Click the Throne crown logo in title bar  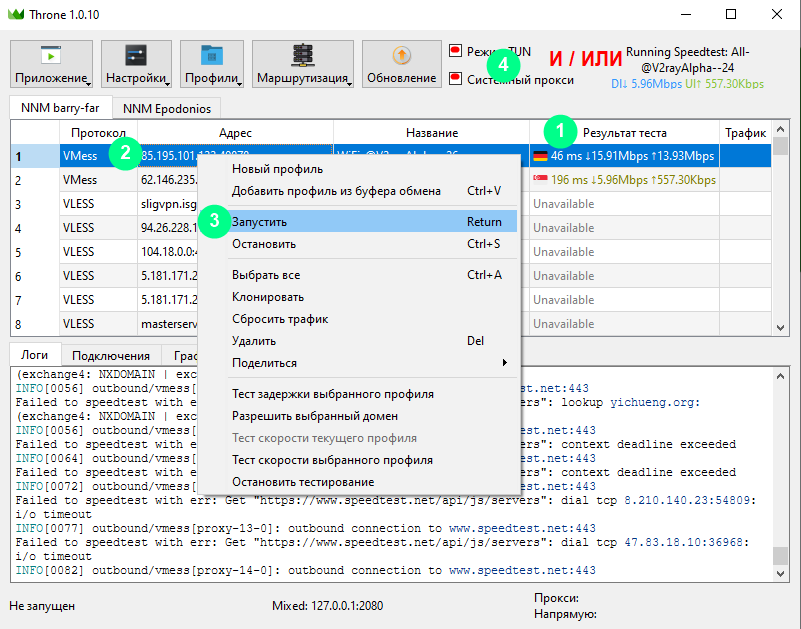coord(15,14)
